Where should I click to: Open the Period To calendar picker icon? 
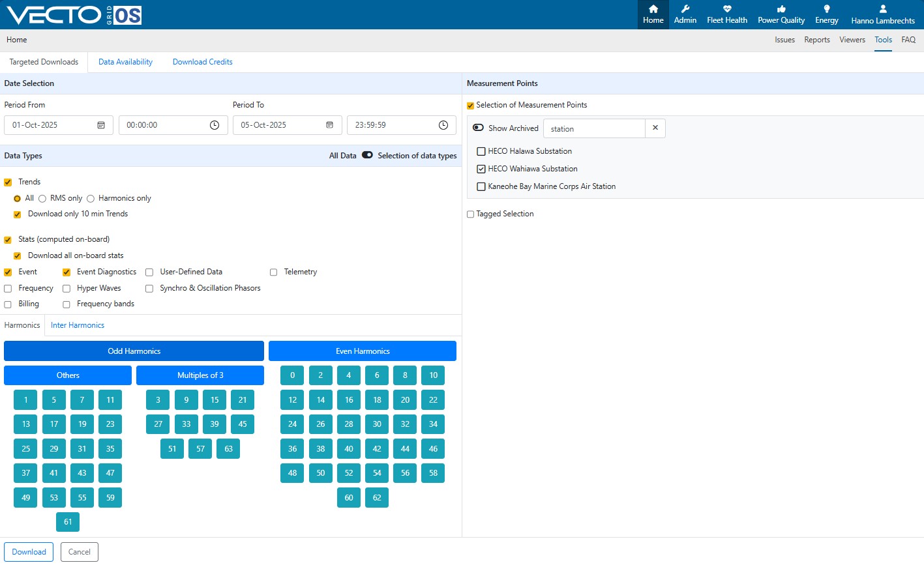330,125
